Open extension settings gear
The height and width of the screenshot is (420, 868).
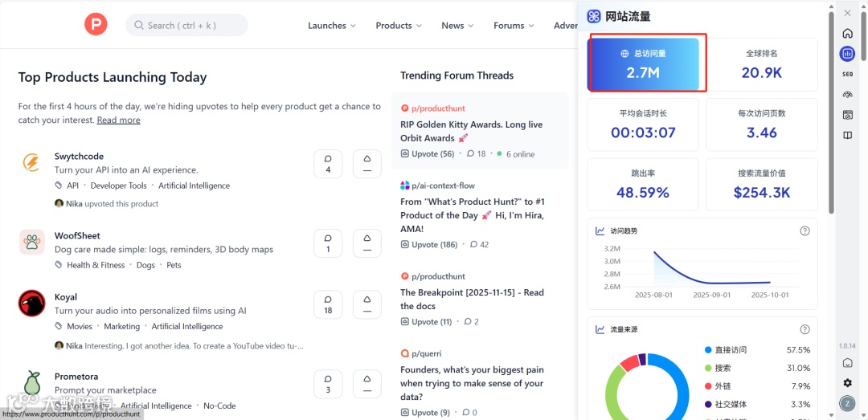click(847, 383)
